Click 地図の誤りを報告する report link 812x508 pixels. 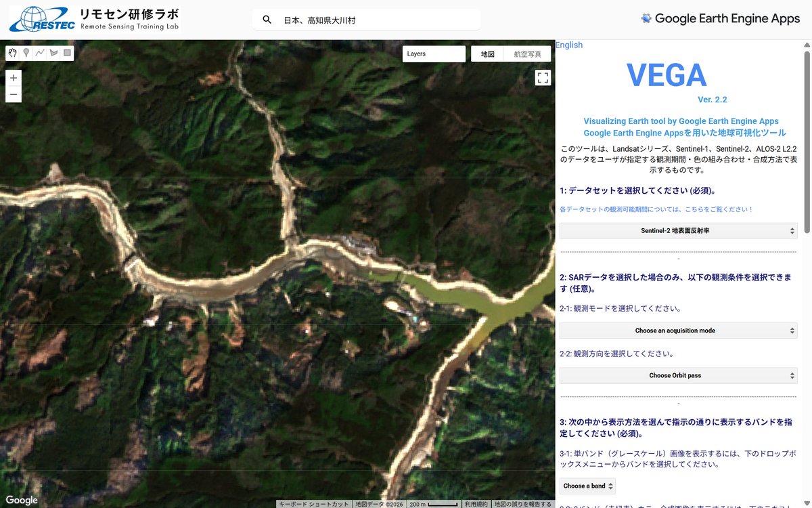click(x=522, y=504)
